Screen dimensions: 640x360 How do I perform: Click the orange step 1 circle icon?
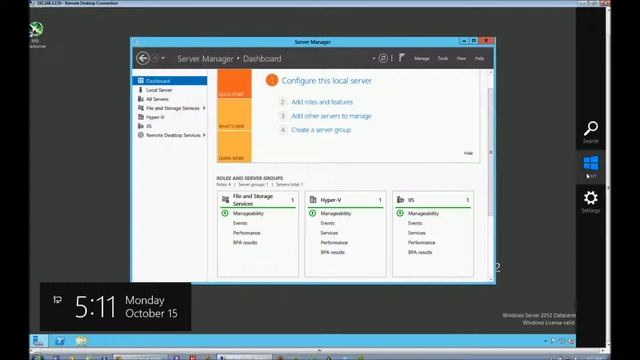(272, 80)
